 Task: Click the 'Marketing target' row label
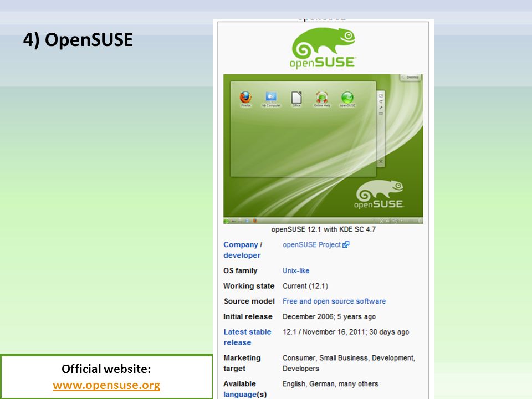[242, 363]
